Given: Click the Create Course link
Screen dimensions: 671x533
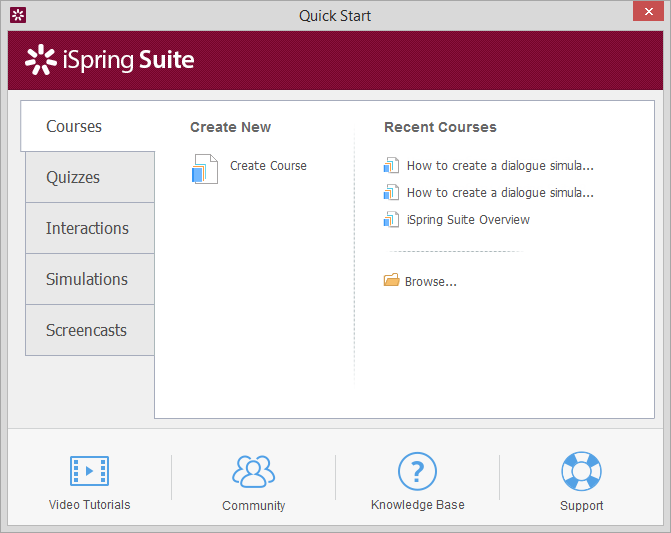Looking at the screenshot, I should (x=268, y=166).
